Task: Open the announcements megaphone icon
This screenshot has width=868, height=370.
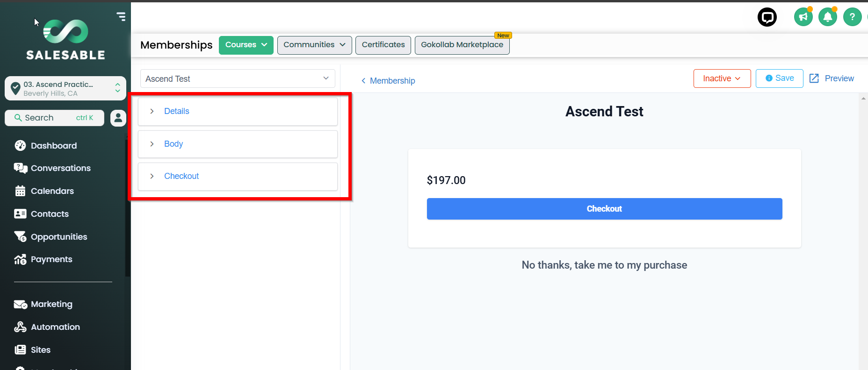Action: click(x=803, y=17)
